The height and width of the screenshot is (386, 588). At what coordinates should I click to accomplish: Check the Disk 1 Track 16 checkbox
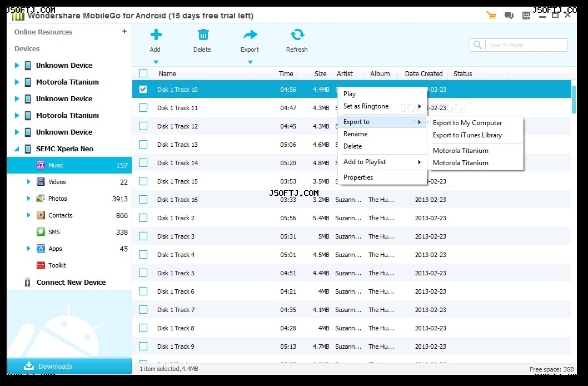point(143,200)
